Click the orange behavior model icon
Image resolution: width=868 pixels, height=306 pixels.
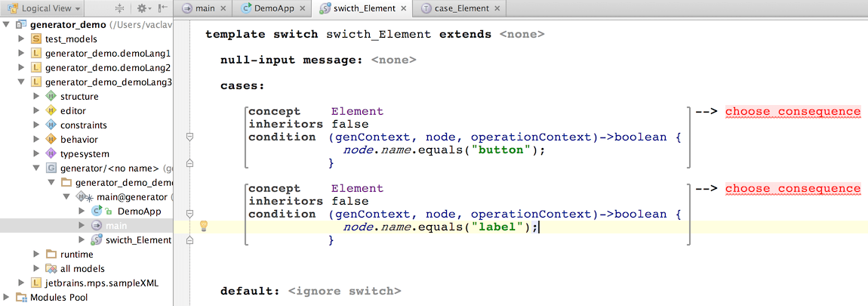point(51,140)
